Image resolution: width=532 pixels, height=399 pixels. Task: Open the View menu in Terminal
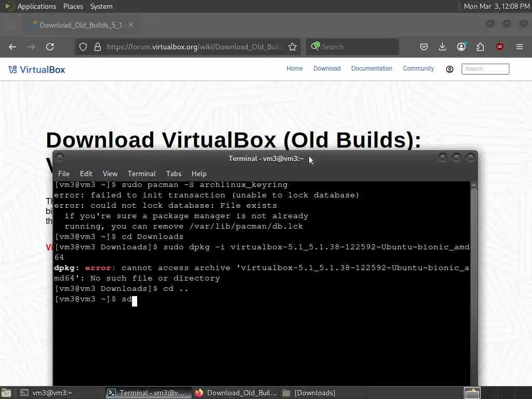(x=110, y=174)
